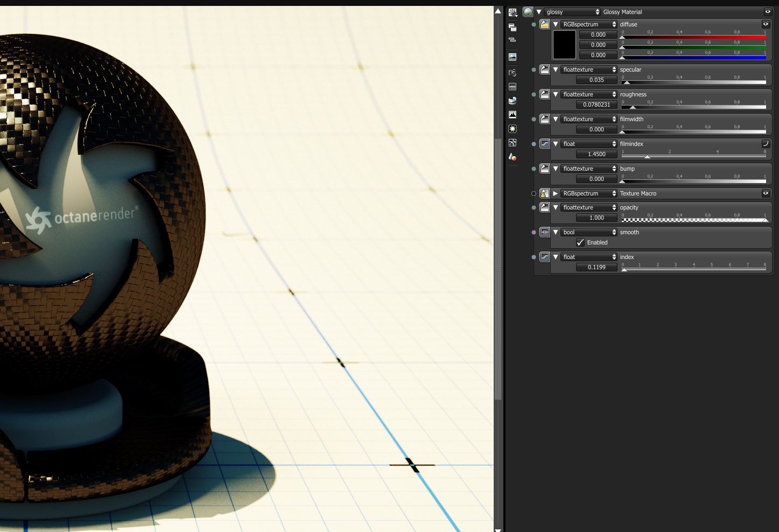Image resolution: width=779 pixels, height=532 pixels.
Task: Click the black mountain image icon in sidebar
Action: click(513, 115)
